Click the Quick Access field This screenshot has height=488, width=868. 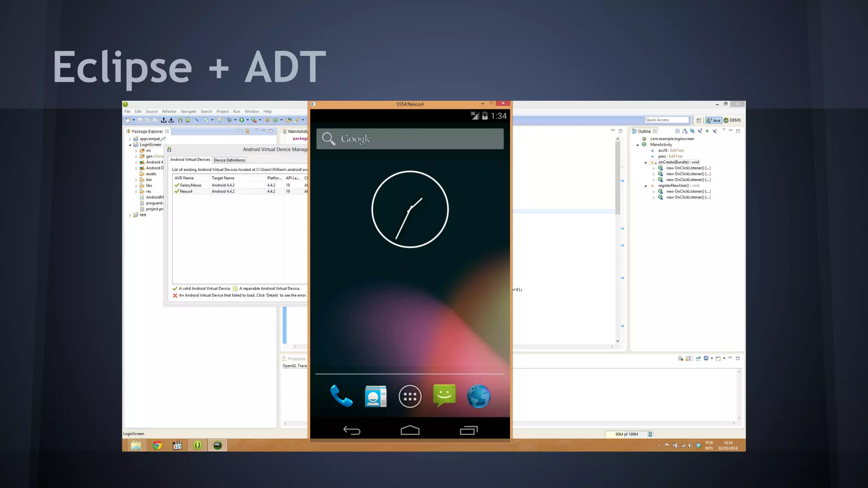tap(667, 120)
